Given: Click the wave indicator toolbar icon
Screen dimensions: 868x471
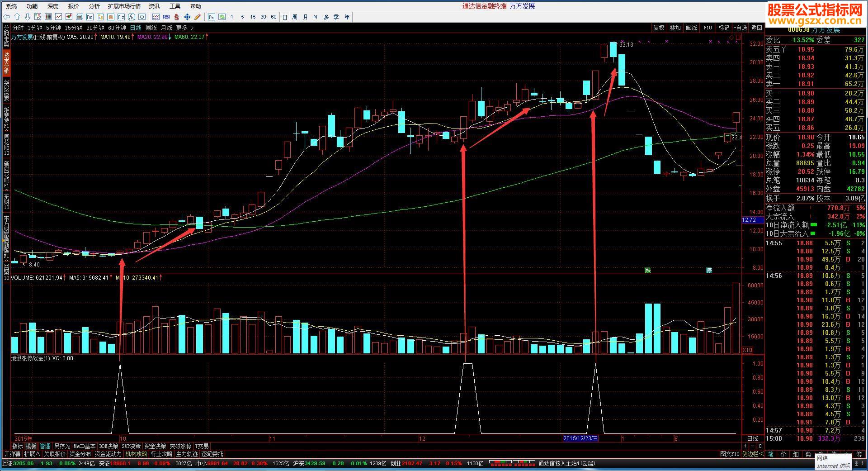Looking at the screenshot, I should pos(156,17).
